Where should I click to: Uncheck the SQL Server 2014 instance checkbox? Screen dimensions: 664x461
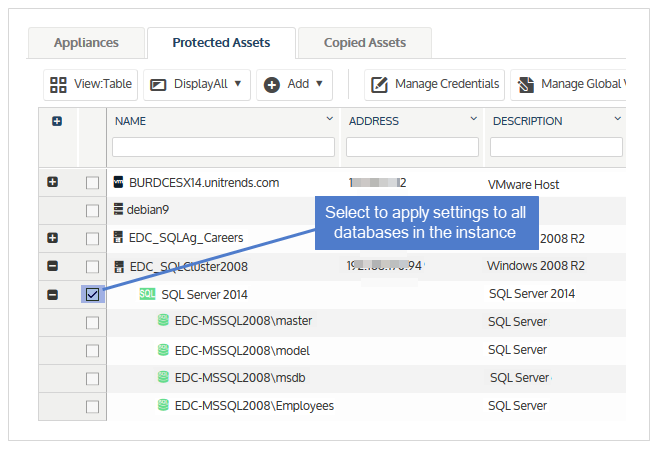tap(92, 294)
